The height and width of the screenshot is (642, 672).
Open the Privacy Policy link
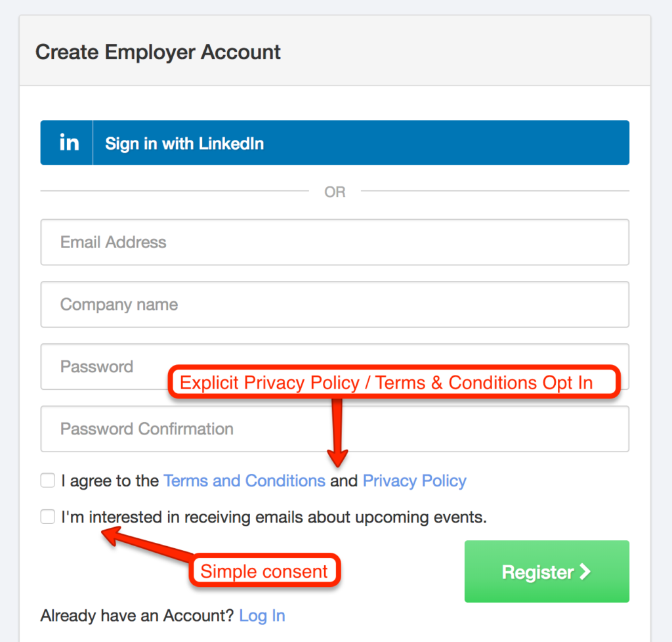[415, 481]
